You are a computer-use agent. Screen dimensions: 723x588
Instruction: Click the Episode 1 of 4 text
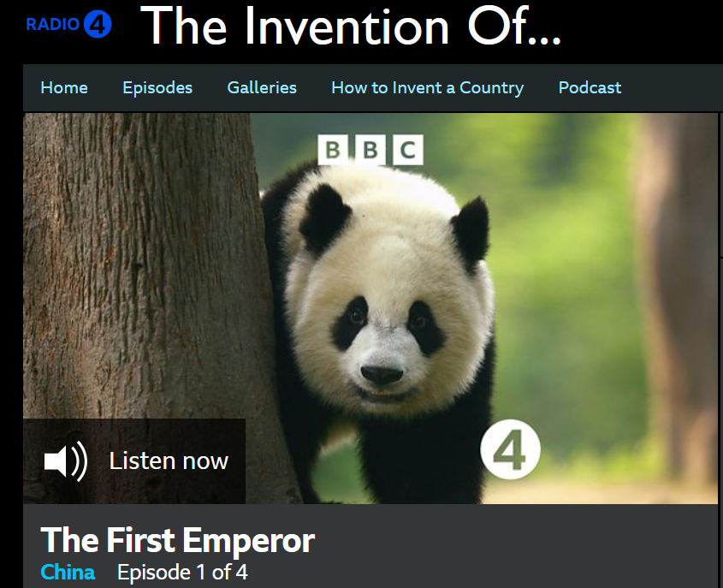click(182, 573)
